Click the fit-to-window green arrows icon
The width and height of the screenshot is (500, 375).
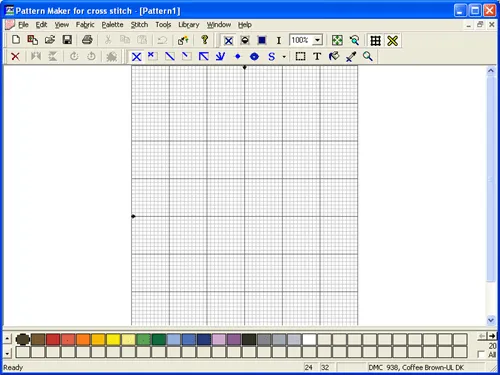tap(337, 41)
